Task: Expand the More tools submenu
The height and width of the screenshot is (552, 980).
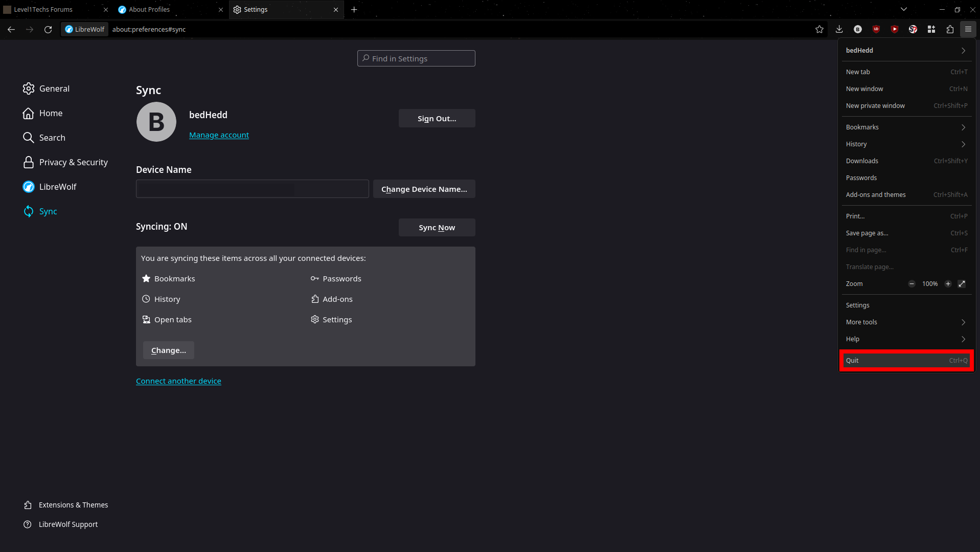Action: (906, 322)
